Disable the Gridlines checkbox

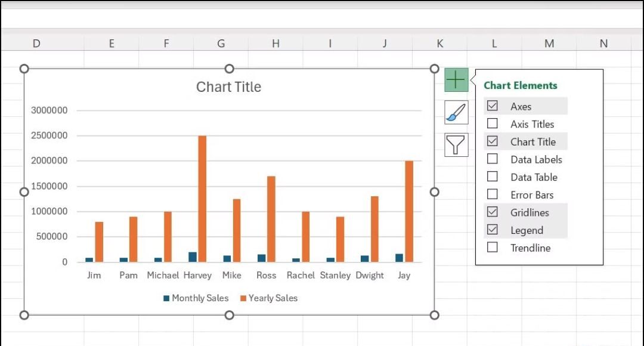493,212
